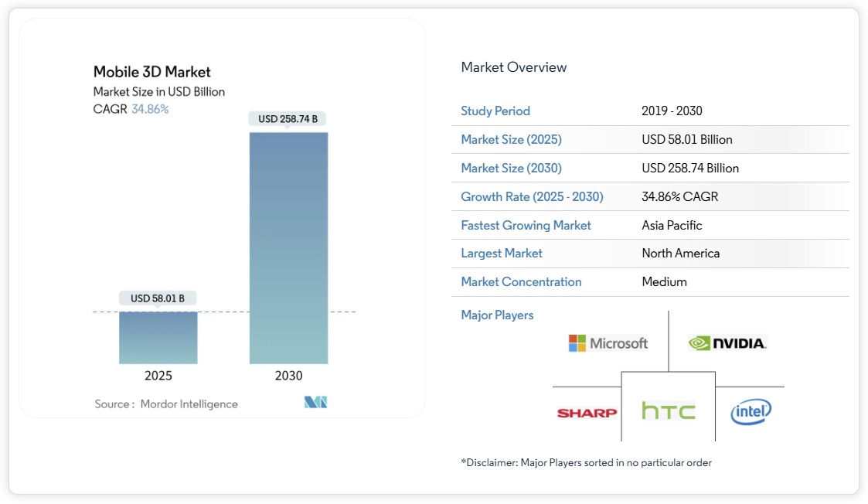868x504 pixels.
Task: Click the NVIDIA logo
Action: (727, 343)
